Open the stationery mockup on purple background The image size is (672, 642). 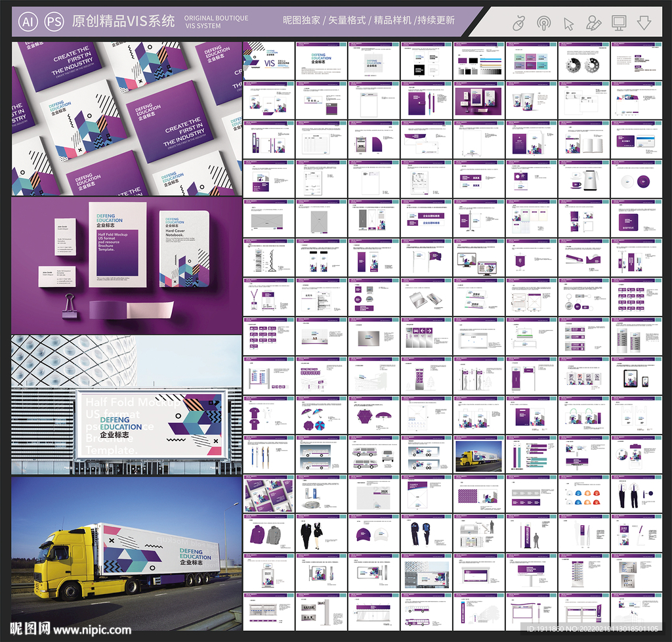(127, 266)
